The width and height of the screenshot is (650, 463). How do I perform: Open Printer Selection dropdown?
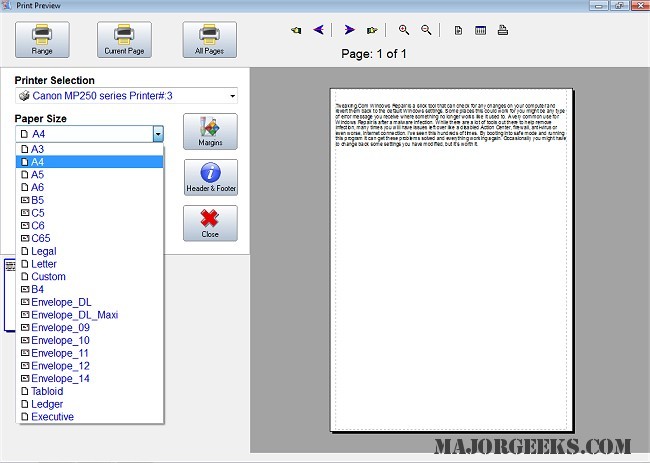pyautogui.click(x=126, y=96)
